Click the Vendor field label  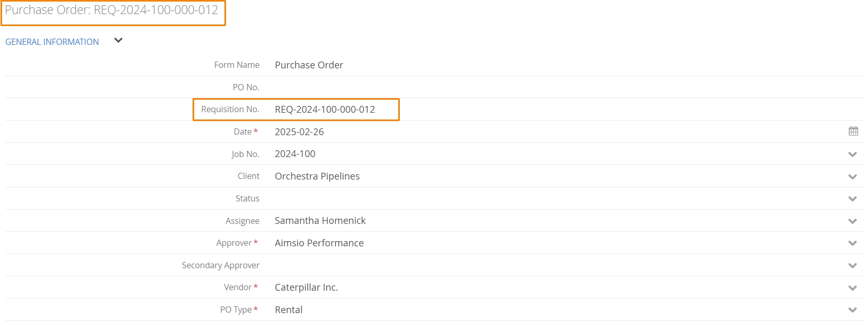pos(238,287)
